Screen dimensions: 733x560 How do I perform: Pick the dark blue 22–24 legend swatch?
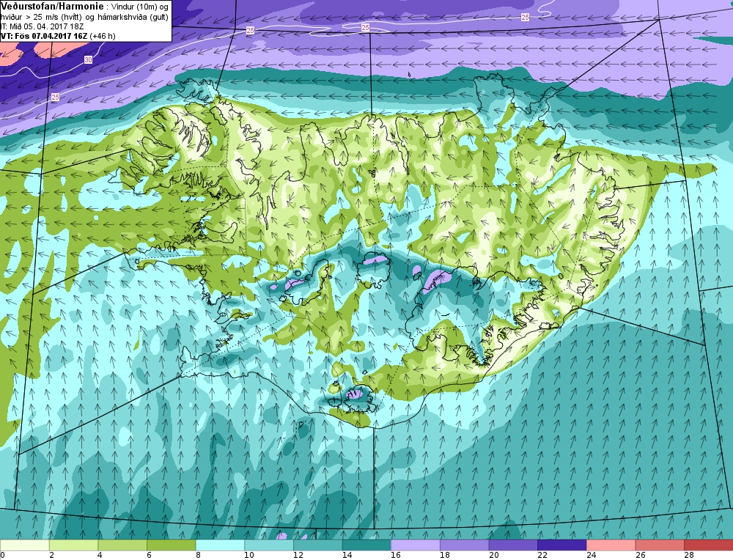click(x=562, y=545)
